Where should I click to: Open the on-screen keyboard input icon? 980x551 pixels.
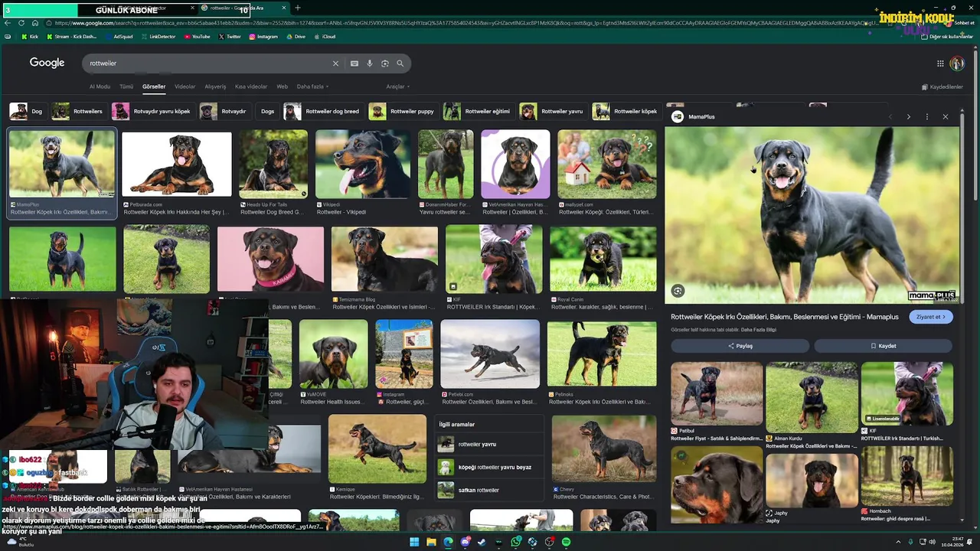[x=354, y=64]
